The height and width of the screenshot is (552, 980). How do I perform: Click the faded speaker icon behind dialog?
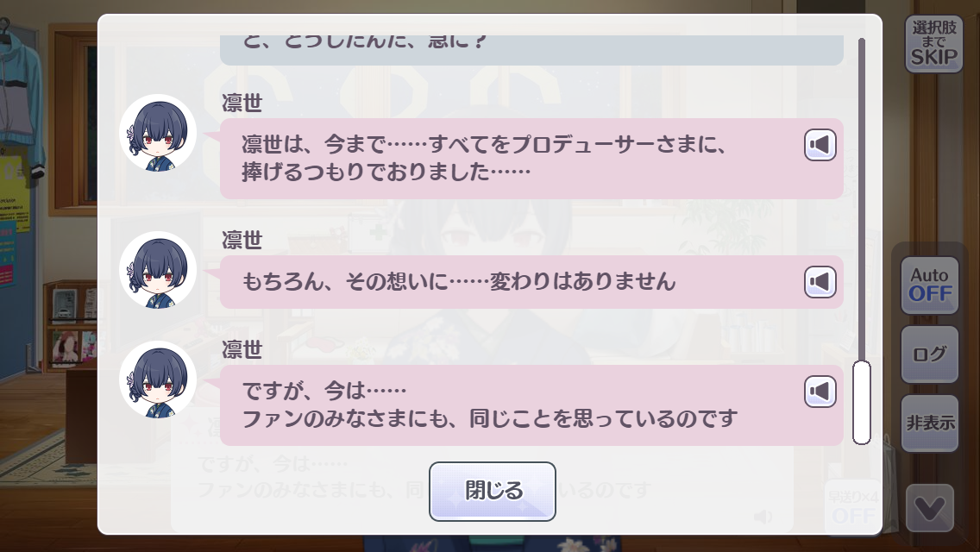763,517
